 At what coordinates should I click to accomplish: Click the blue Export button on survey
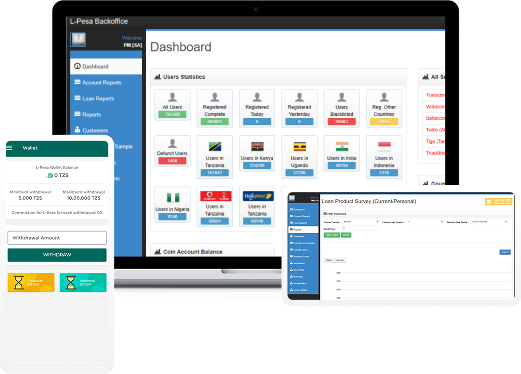point(505,252)
